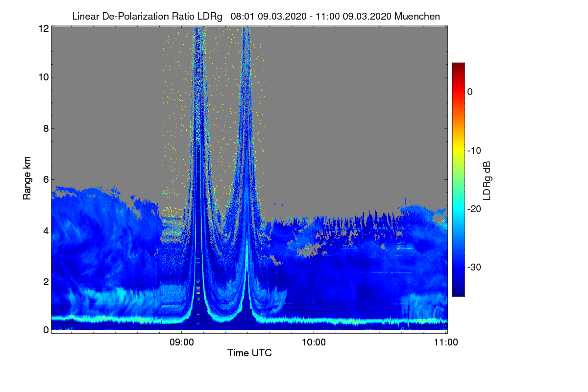
Task: Click the 10 km range tick label
Action: [x=43, y=77]
